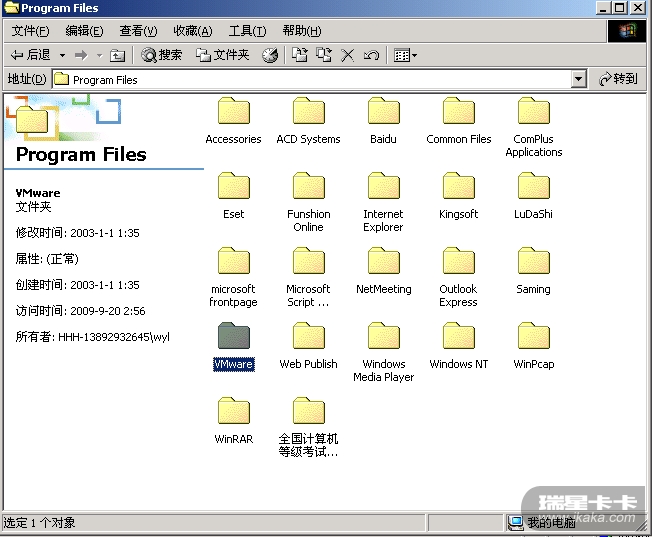Screen dimensions: 652x537
Task: Click the title bar folder icon
Action: point(11,7)
